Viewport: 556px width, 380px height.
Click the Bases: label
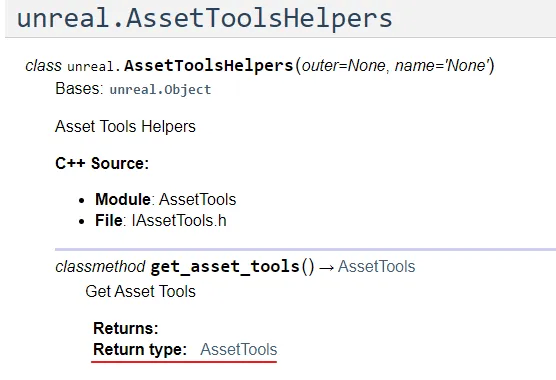[79, 89]
